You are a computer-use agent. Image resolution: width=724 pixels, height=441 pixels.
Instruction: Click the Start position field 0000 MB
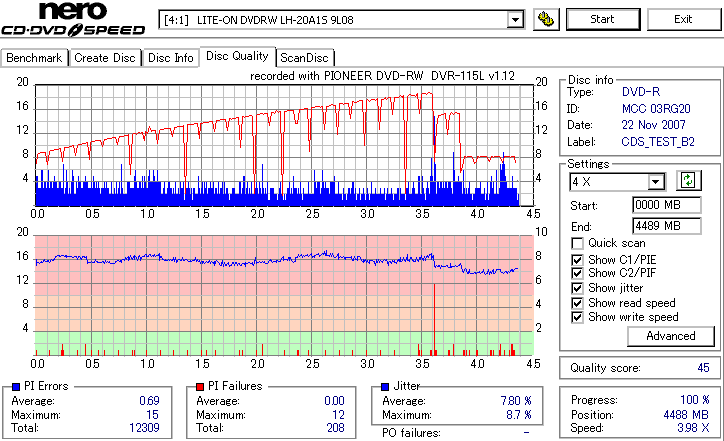coord(666,205)
